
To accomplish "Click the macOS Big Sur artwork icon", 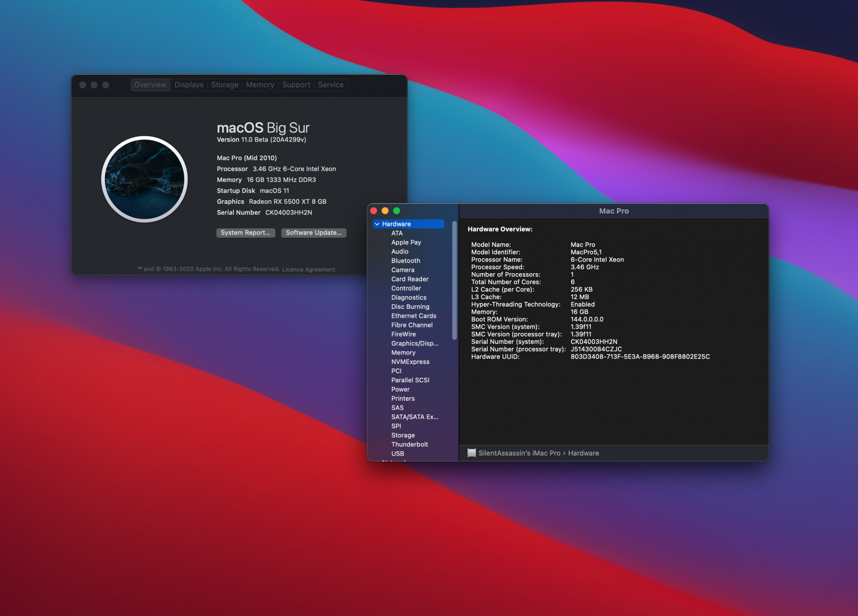I will click(145, 179).
